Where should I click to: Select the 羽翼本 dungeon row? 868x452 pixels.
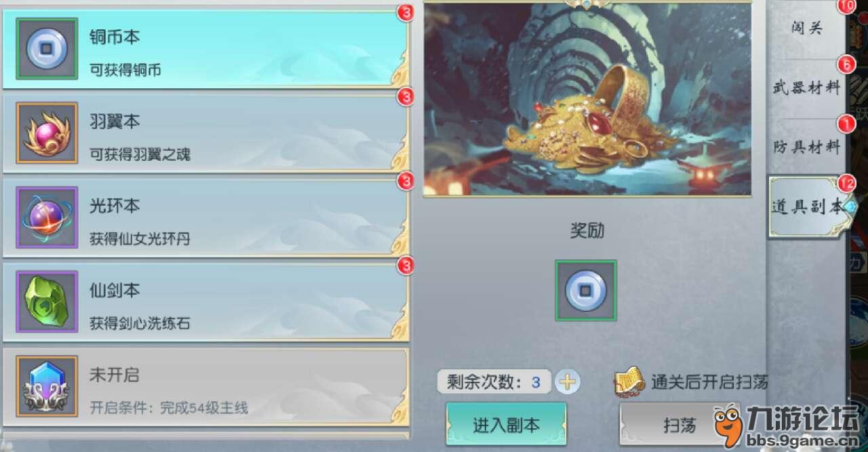tap(205, 133)
